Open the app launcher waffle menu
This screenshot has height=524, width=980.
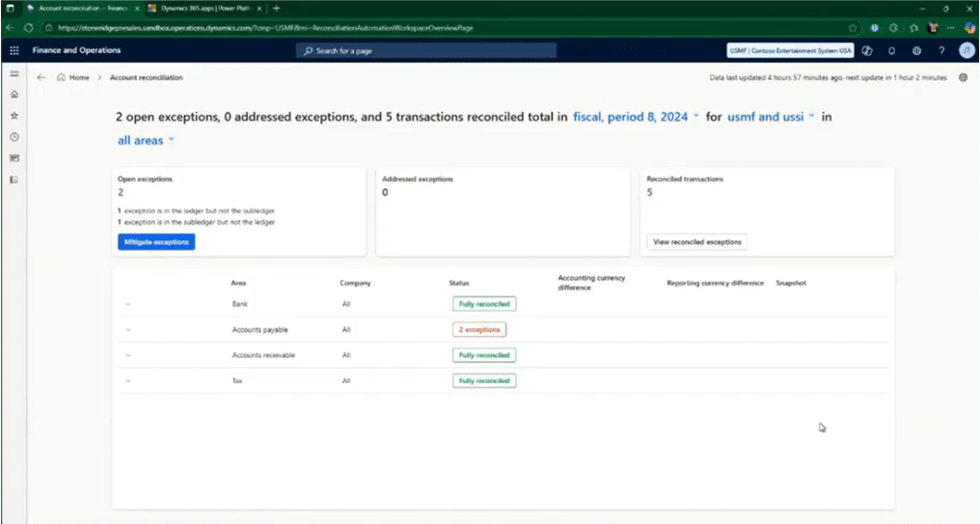pos(14,50)
